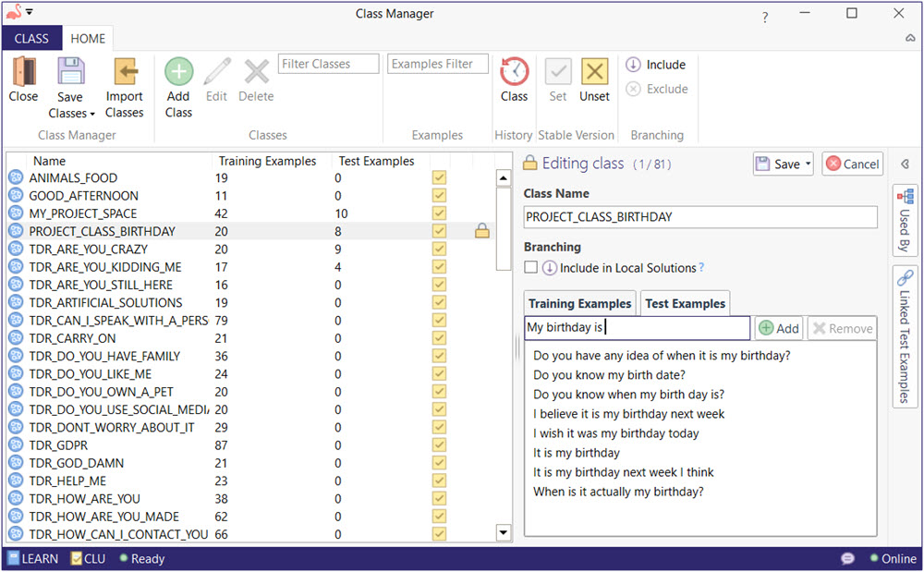Image resolution: width=924 pixels, height=572 pixels.
Task: Click the Include branching icon
Action: click(x=637, y=65)
